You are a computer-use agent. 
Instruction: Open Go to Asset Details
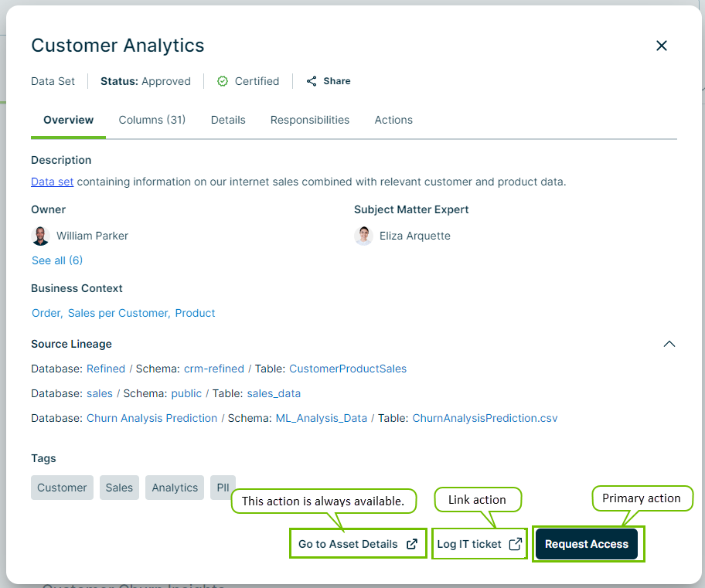(357, 544)
